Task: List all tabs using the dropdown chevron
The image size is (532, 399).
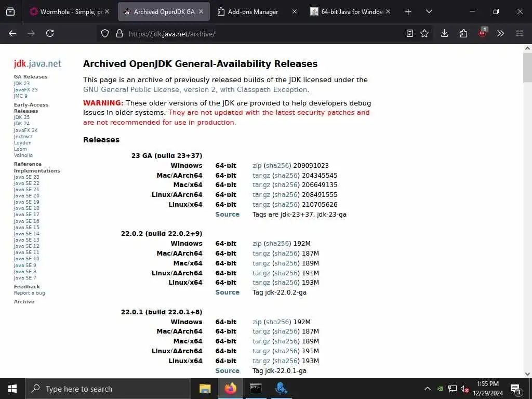Action: pos(429,11)
